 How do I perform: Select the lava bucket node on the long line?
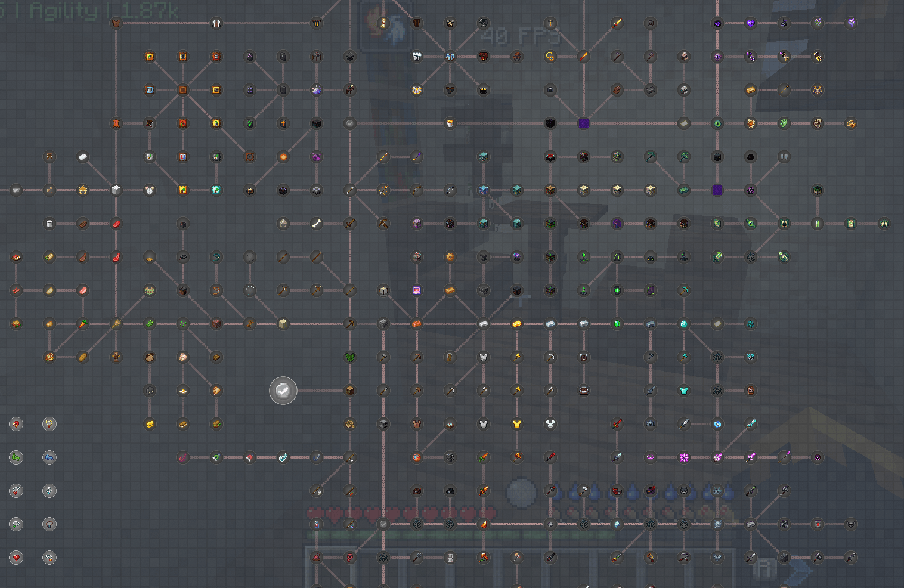pos(450,123)
